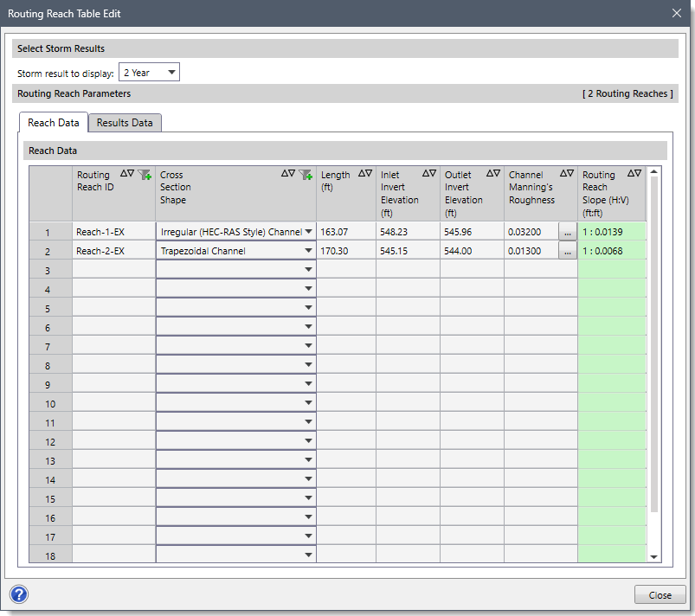Switch to the Results Data tab
The width and height of the screenshot is (695, 616).
click(x=125, y=123)
